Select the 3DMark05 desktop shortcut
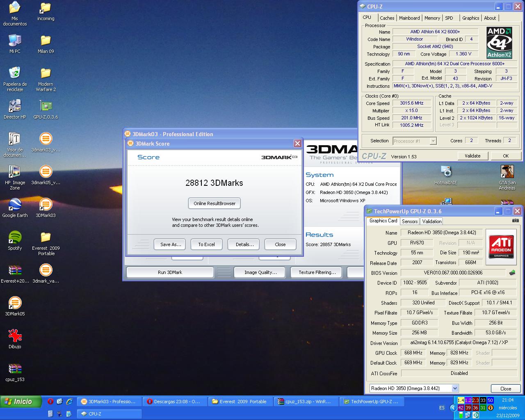This screenshot has height=420, width=525. click(x=15, y=306)
